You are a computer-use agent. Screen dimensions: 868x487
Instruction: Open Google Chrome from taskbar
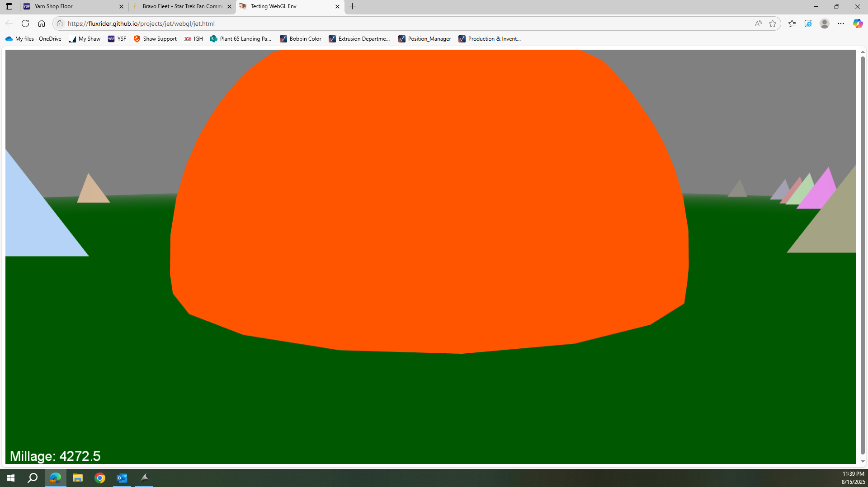[100, 478]
